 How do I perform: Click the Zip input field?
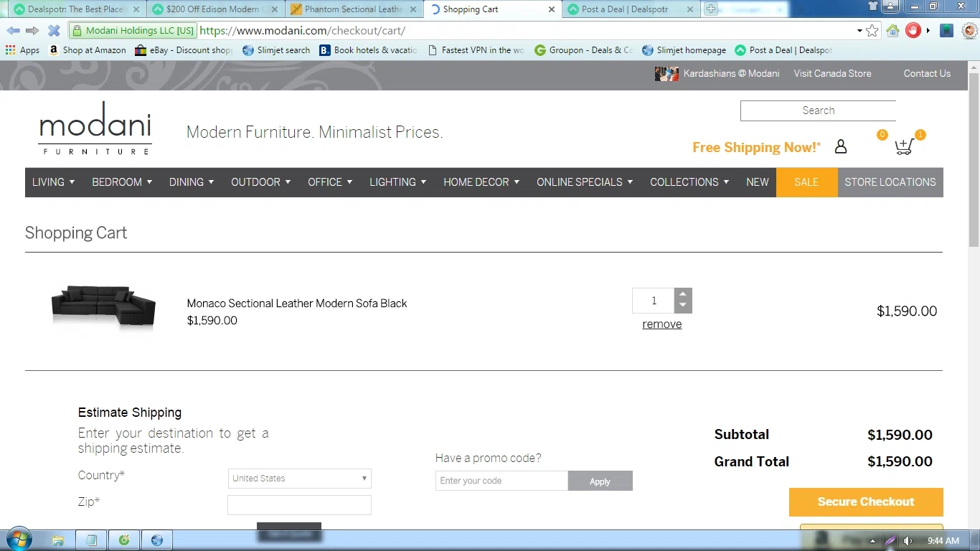click(299, 505)
